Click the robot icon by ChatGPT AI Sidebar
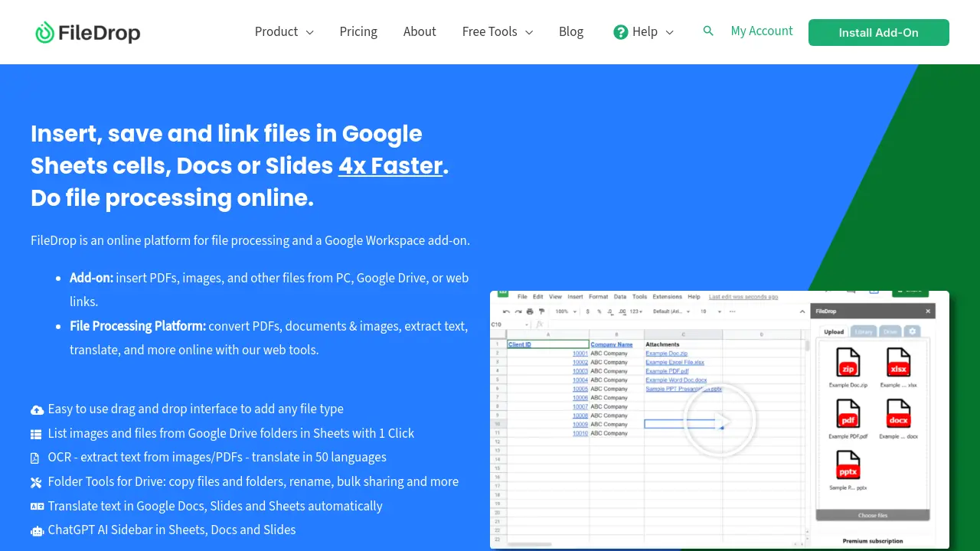980x551 pixels. (37, 530)
